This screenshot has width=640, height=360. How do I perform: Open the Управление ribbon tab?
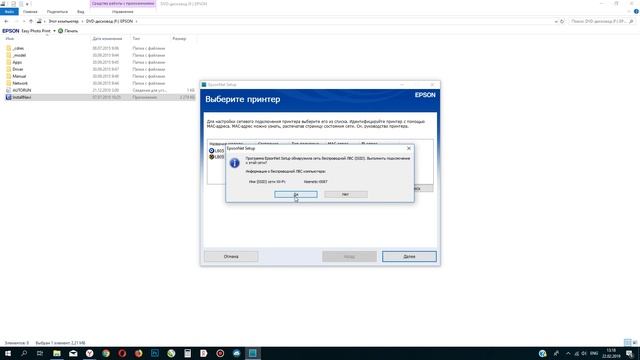122,12
